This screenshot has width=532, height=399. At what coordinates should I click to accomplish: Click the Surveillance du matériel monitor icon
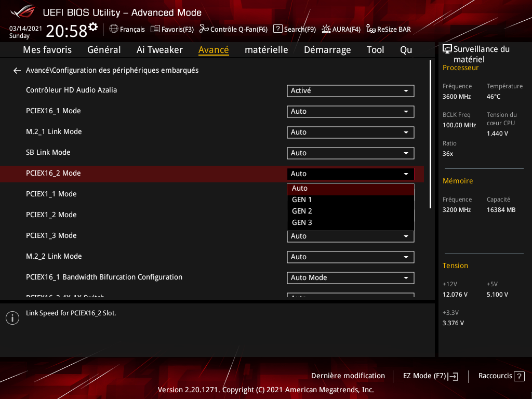coord(447,49)
